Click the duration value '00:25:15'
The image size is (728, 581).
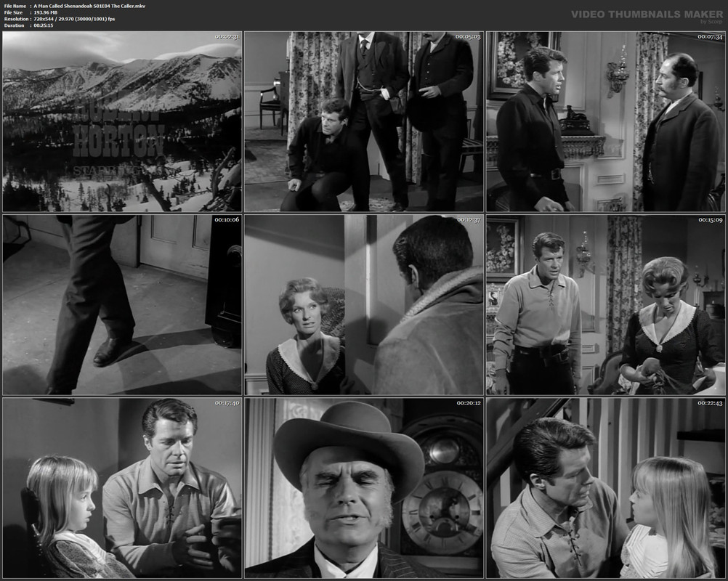pos(44,25)
